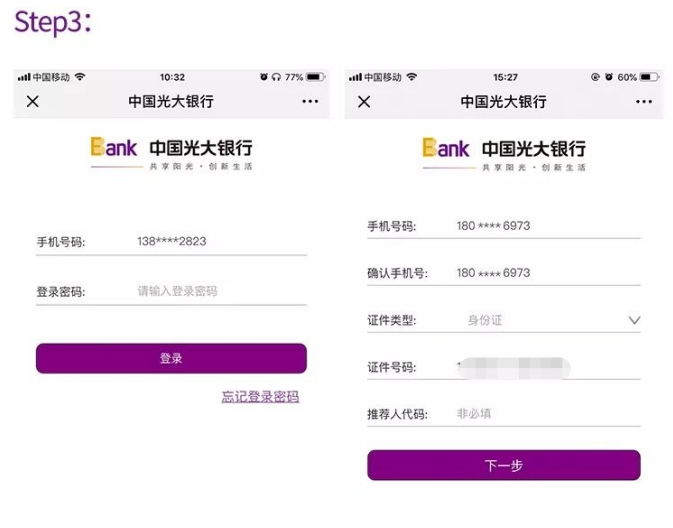Click the purple 登录 button
Image resolution: width=673 pixels, height=528 pixels.
coord(171,358)
